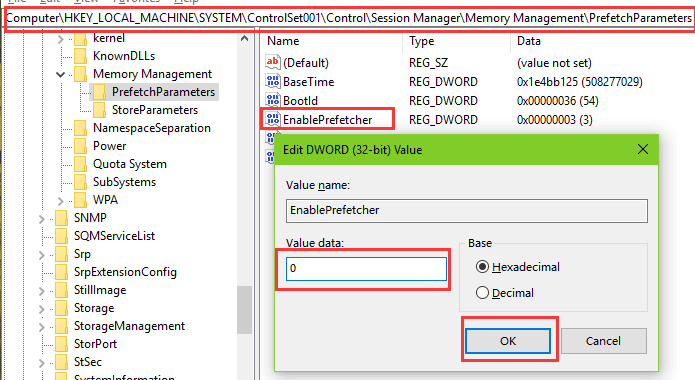Click EnablePrefetcher data 0x00000003 (3)

tap(554, 120)
